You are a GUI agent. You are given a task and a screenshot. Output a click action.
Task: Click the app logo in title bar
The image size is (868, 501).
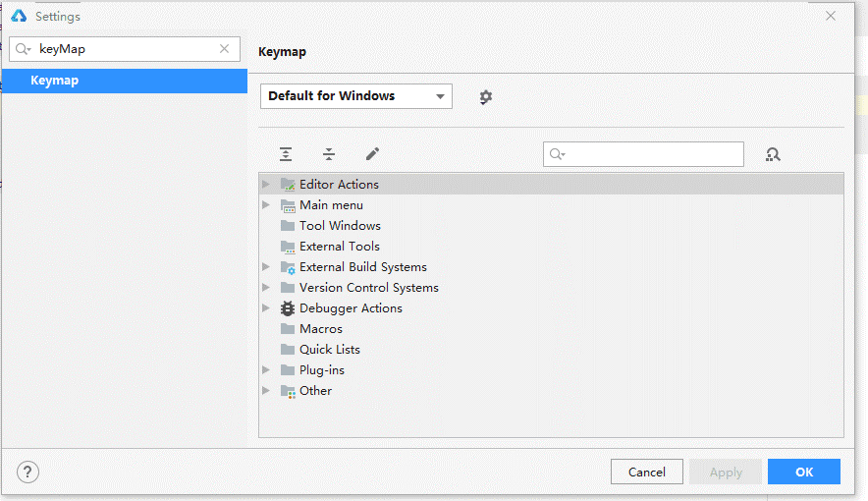pos(19,16)
